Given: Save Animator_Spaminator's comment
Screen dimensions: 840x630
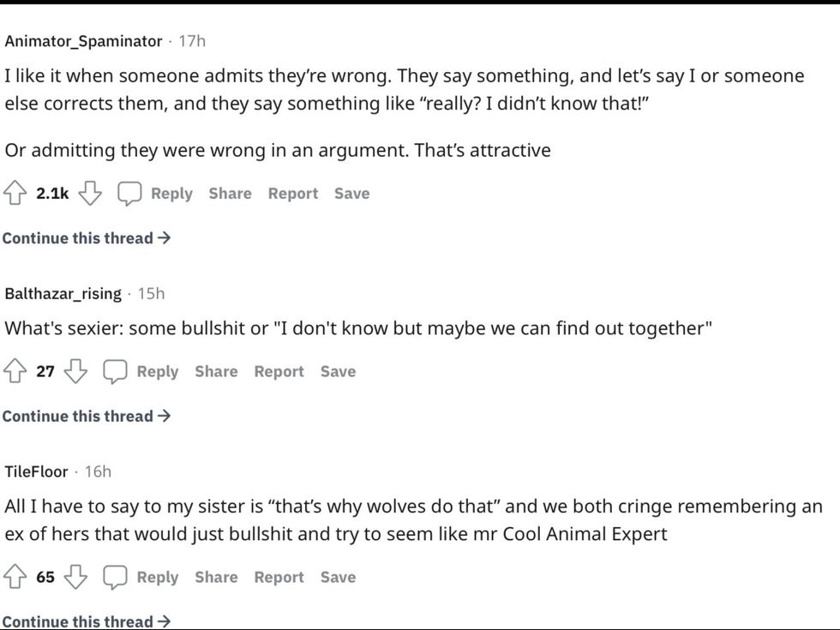Looking at the screenshot, I should 351,194.
